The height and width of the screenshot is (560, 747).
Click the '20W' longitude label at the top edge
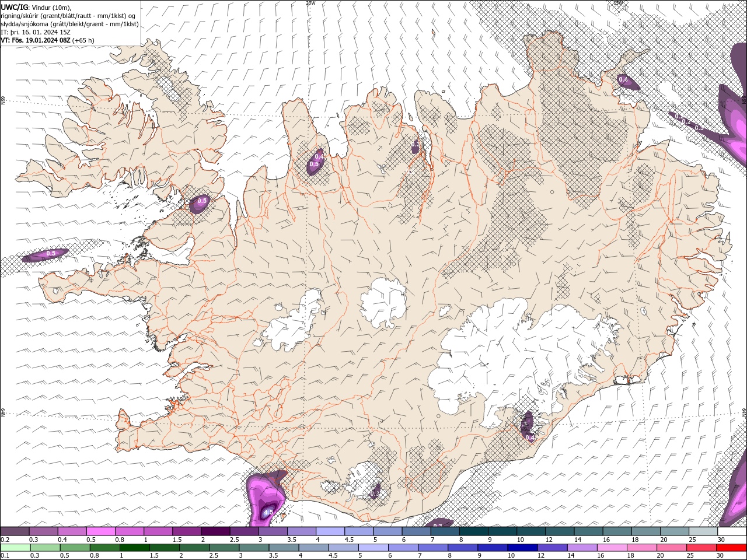click(x=310, y=2)
